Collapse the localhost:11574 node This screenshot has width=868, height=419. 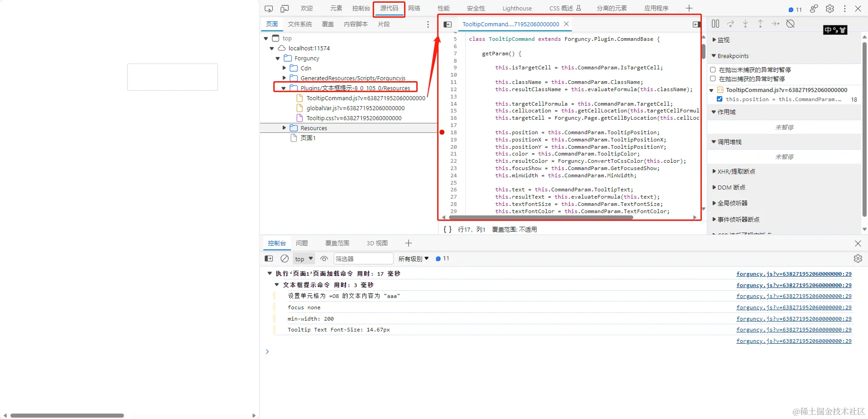point(272,49)
